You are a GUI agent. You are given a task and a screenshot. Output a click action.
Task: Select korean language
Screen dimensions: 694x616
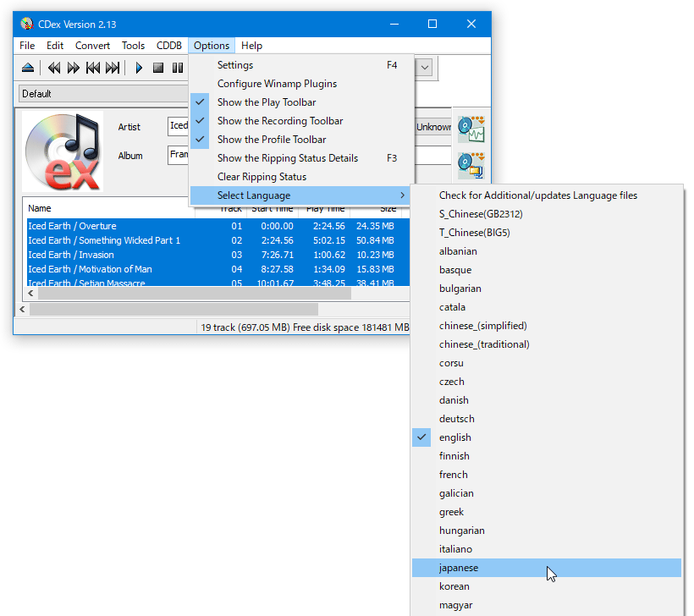click(547, 586)
